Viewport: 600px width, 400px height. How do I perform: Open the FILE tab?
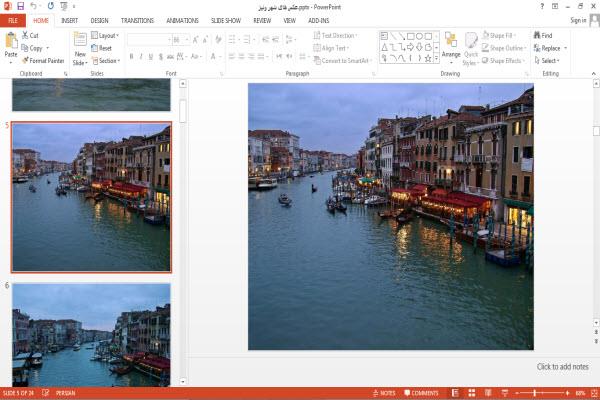pyautogui.click(x=13, y=21)
